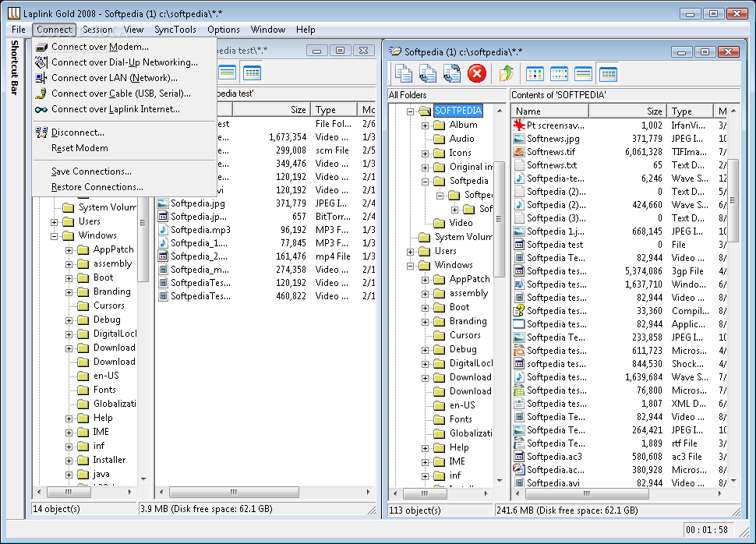Select the Fonts folder in left tree
The height and width of the screenshot is (544, 756).
click(104, 389)
